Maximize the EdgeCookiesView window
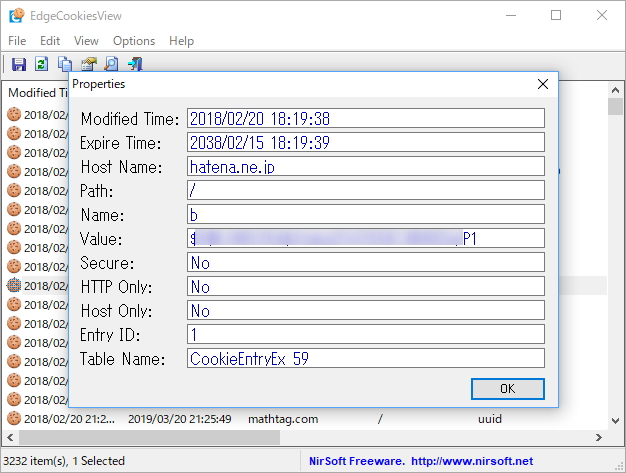Screen dimensions: 626x473 (556, 16)
